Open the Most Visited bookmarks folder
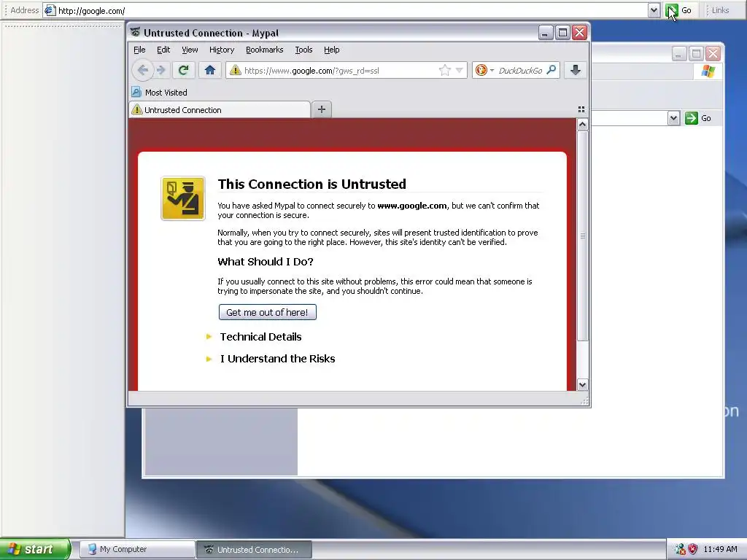 (160, 93)
